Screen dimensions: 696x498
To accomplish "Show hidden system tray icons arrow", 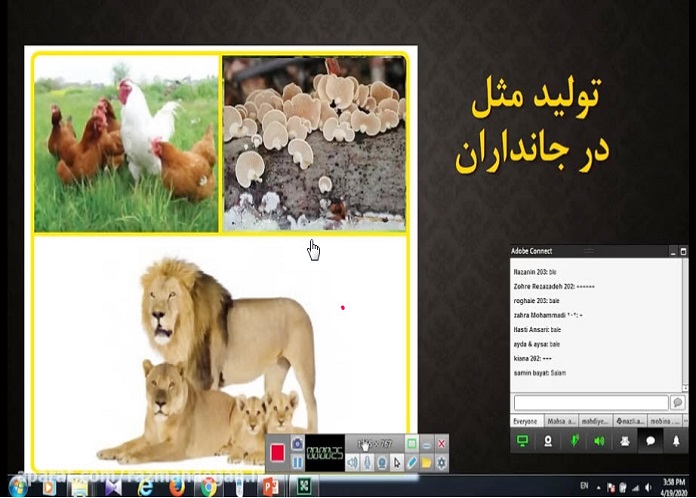I will coord(598,487).
